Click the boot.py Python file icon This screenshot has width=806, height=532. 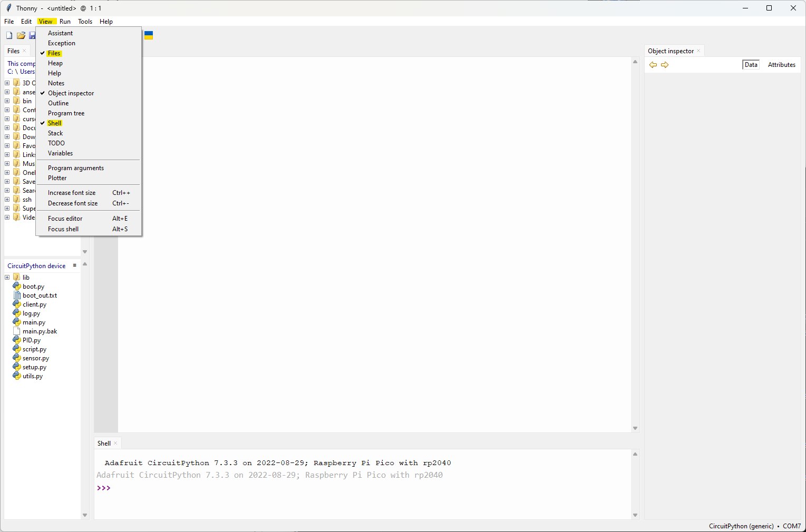click(x=17, y=286)
